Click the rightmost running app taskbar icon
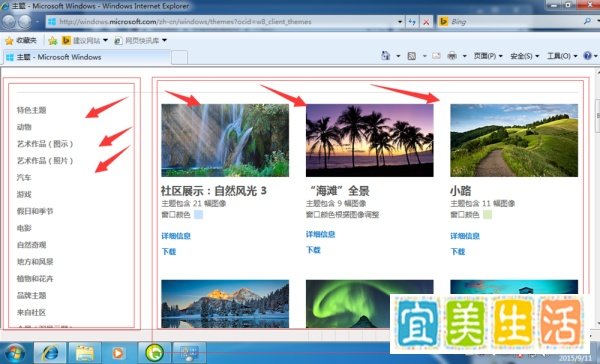The image size is (600, 364). [189, 353]
